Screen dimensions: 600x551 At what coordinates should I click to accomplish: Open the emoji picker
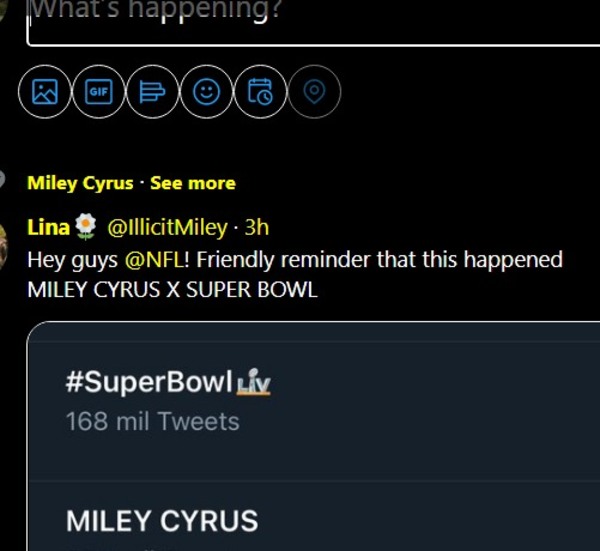pyautogui.click(x=206, y=93)
